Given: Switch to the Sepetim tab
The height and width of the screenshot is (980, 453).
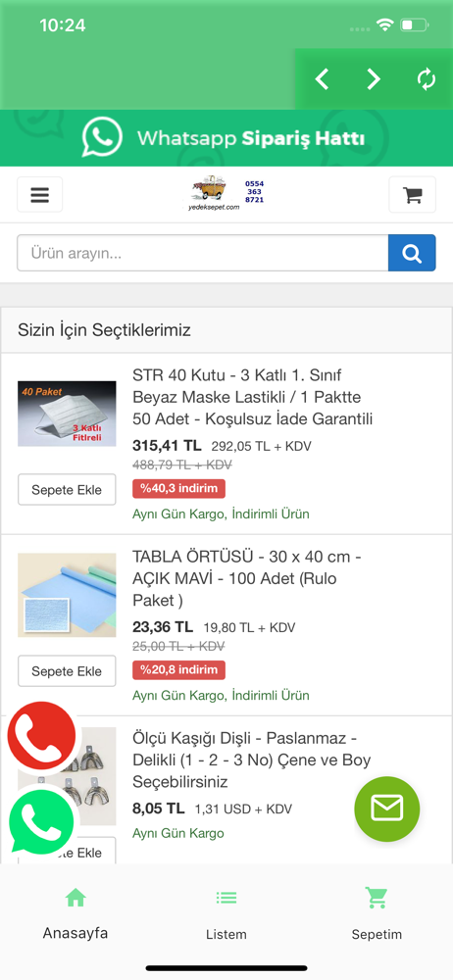Looking at the screenshot, I should click(x=377, y=913).
